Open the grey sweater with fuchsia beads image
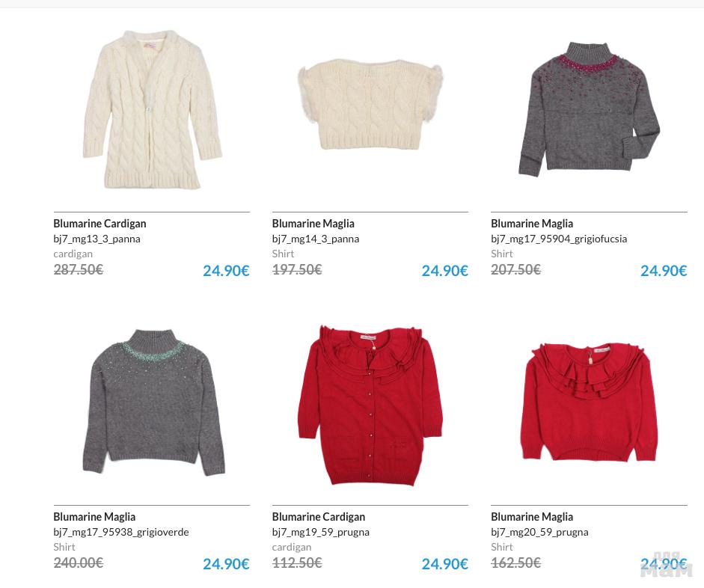704x588 pixels. 589,109
